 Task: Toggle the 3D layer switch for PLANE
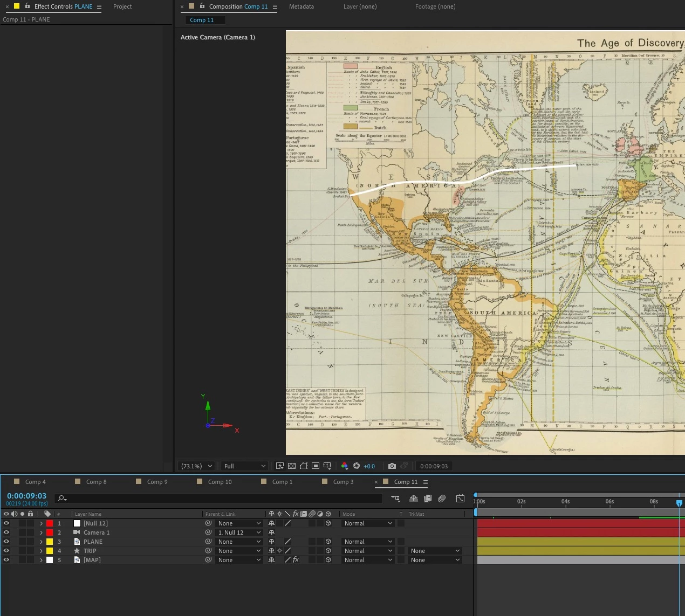(x=328, y=542)
